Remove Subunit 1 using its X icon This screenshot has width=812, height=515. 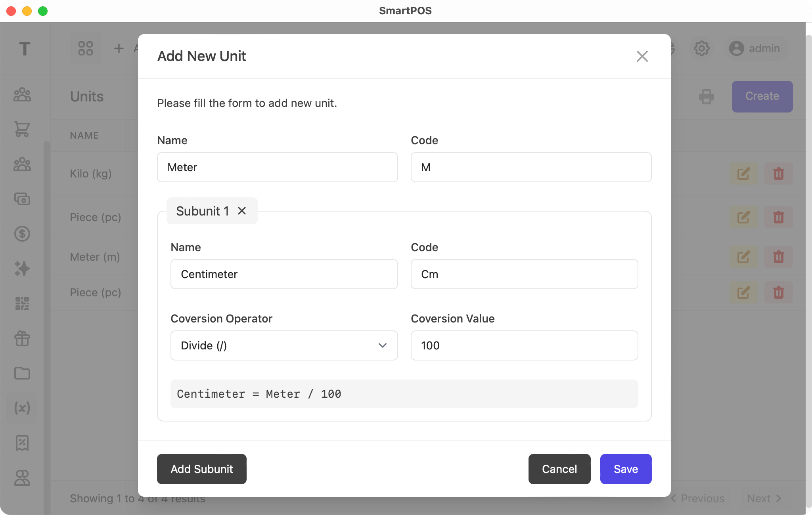[242, 211]
